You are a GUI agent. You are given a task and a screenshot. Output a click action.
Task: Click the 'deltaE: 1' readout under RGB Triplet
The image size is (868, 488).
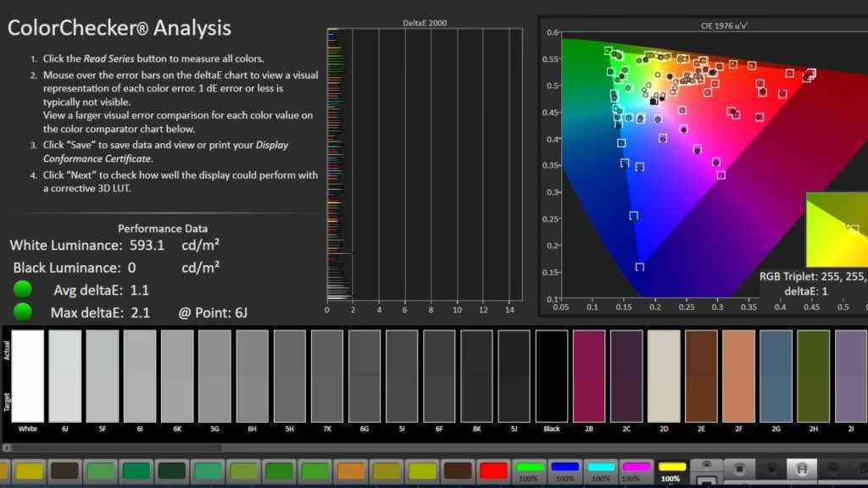coord(806,291)
